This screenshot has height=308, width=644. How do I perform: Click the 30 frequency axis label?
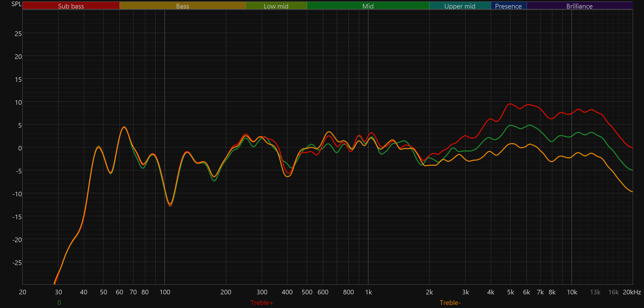[58, 292]
